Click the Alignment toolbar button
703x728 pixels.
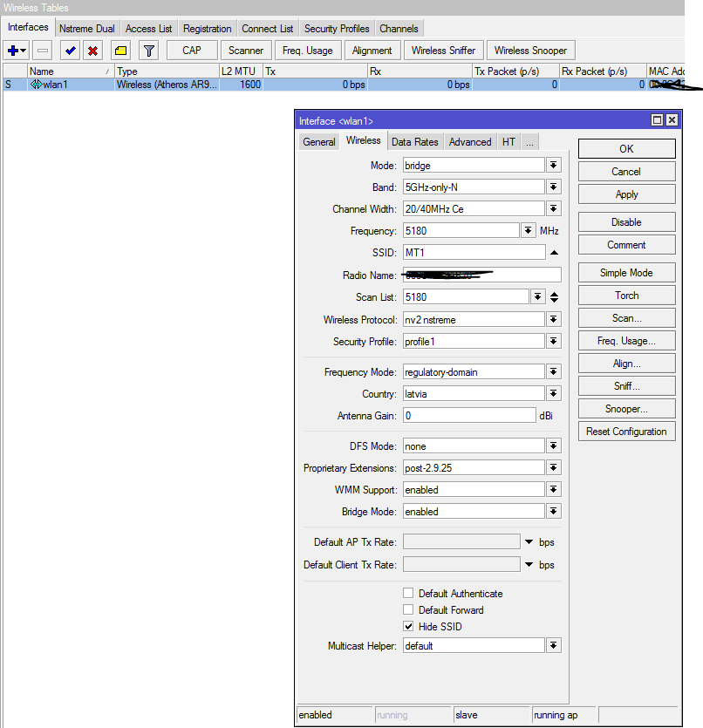tap(372, 51)
